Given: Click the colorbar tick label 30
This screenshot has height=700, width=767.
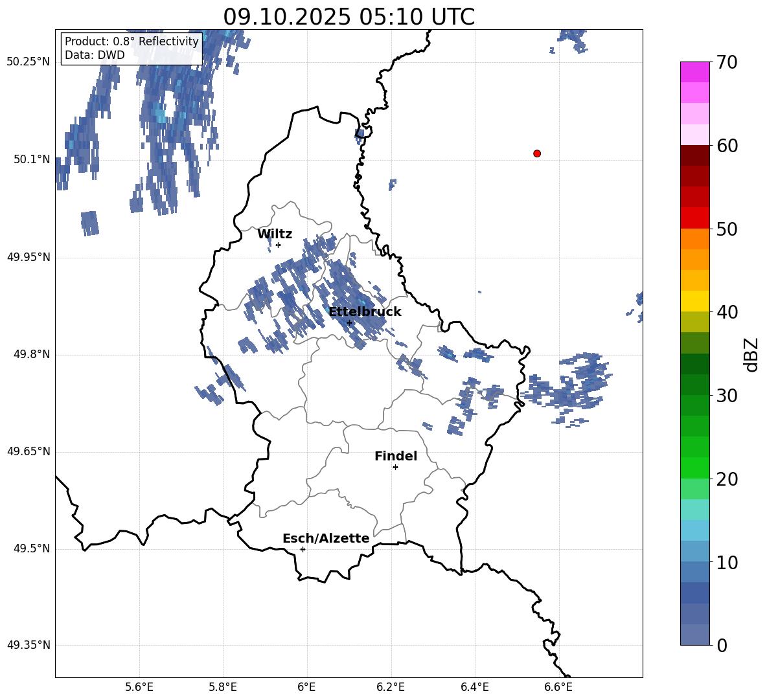Looking at the screenshot, I should click(x=727, y=396).
